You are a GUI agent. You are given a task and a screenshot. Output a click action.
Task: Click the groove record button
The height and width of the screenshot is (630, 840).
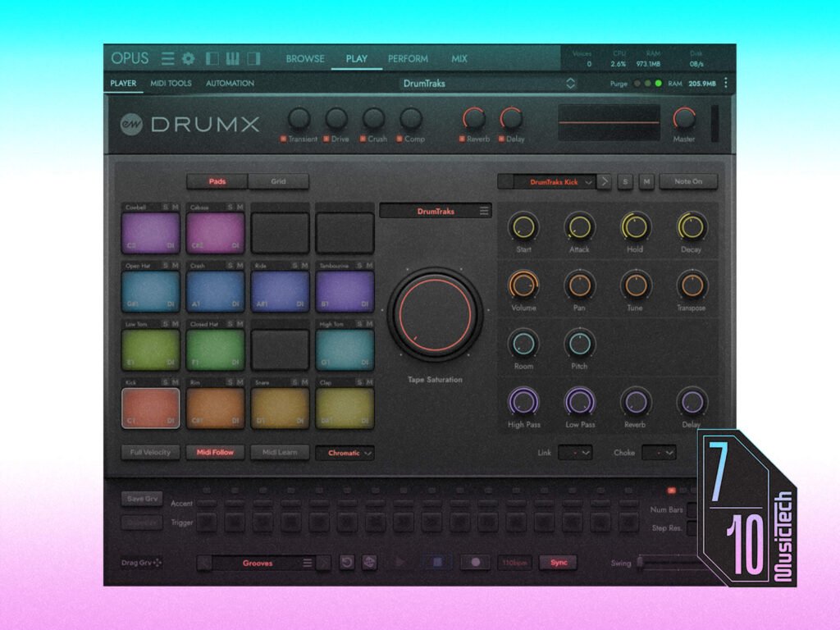click(475, 563)
